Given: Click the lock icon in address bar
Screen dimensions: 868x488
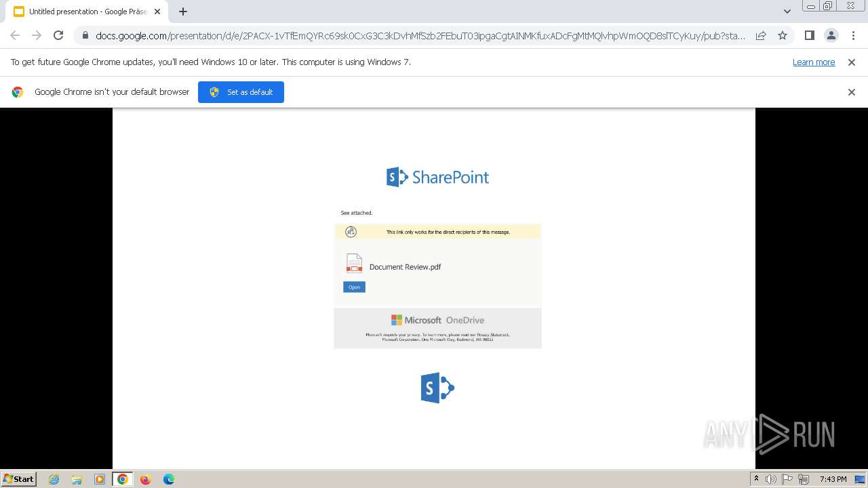Looking at the screenshot, I should coord(85,35).
